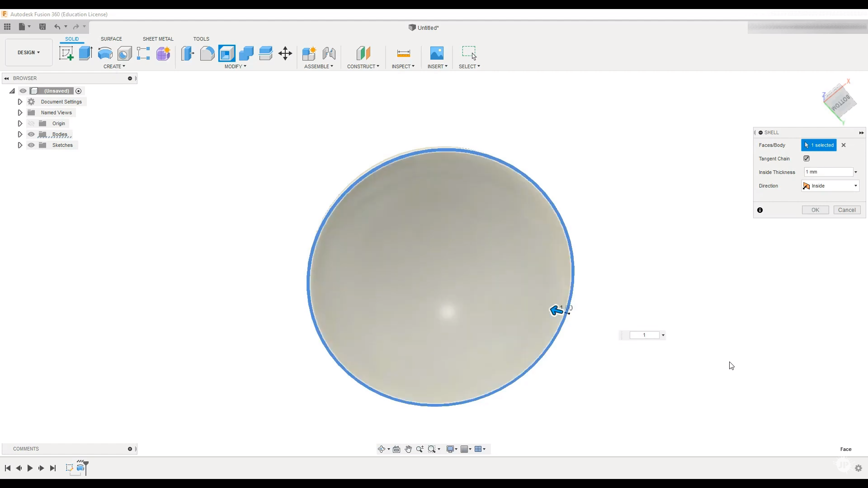Image resolution: width=868 pixels, height=488 pixels.
Task: Uncheck the Tangent Chain checkbox
Action: click(807, 159)
